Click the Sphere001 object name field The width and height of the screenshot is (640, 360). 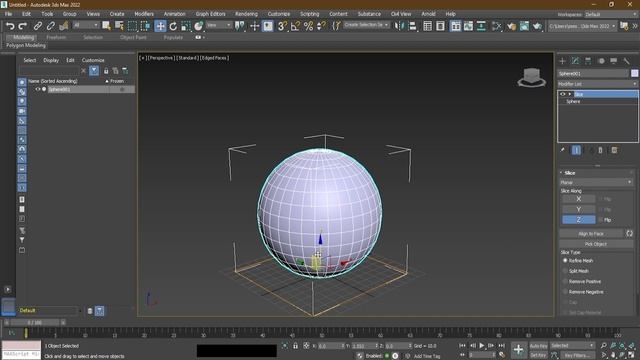point(593,73)
